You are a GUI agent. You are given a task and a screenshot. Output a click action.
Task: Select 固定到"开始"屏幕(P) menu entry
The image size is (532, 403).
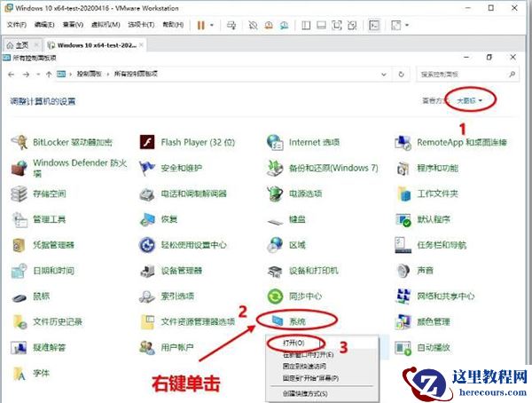tap(310, 378)
